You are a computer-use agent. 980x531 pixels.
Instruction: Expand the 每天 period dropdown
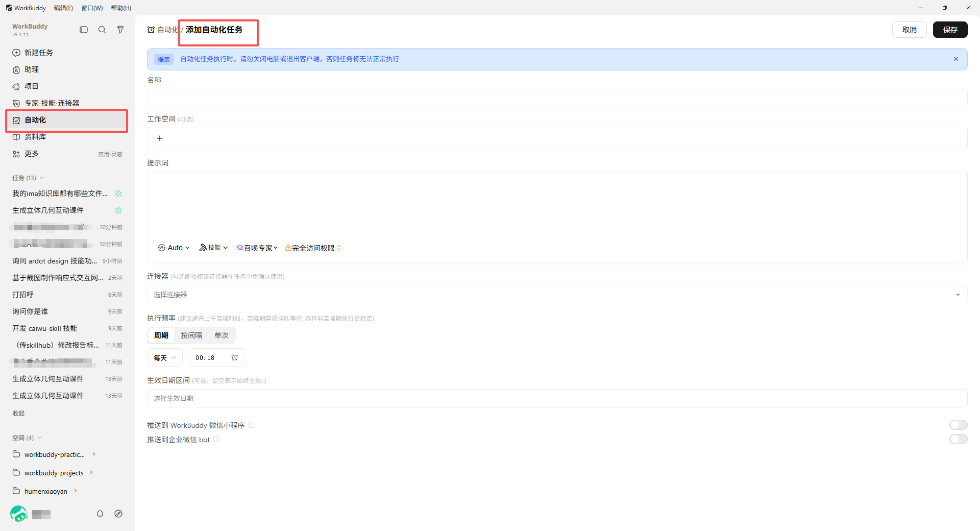[x=165, y=357]
